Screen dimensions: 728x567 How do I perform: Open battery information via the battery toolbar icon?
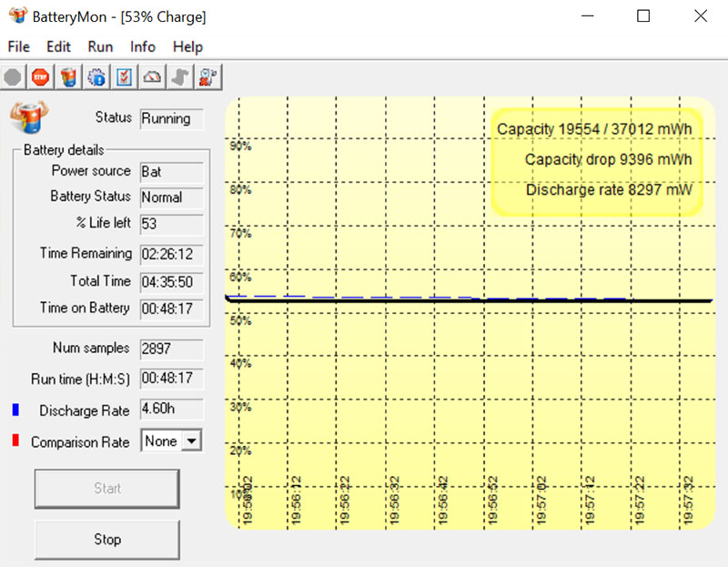(x=68, y=77)
